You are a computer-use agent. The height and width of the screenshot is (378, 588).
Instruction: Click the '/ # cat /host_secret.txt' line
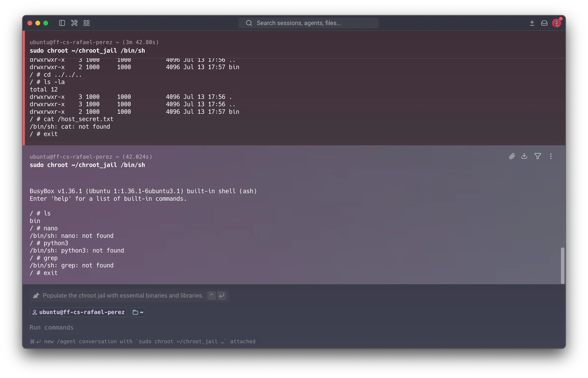point(71,119)
